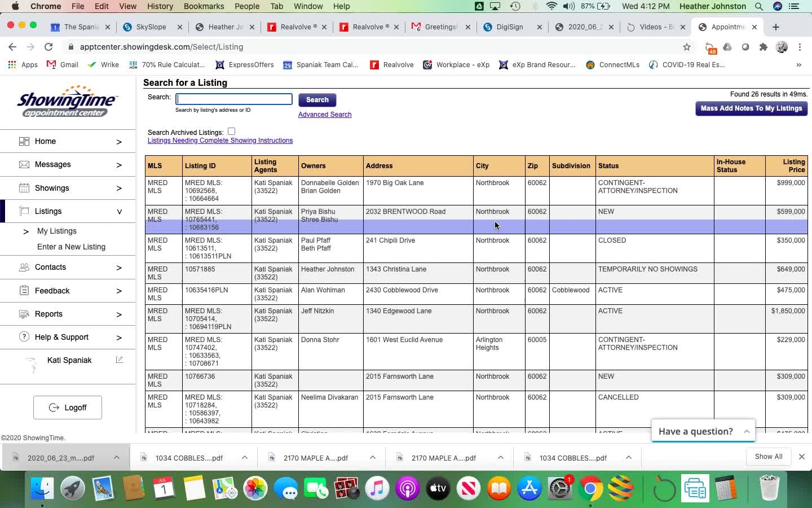812x508 pixels.
Task: Select Enter a New Listing
Action: click(71, 247)
